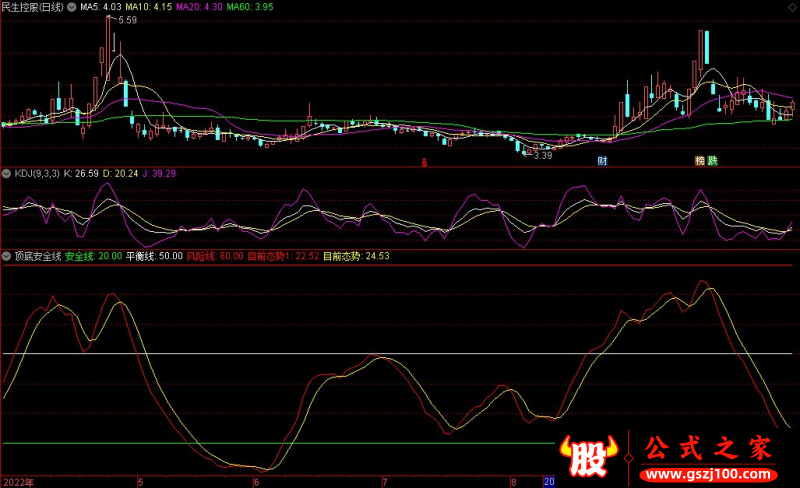
Task: Click the 2022年 label on time axis
Action: [x=17, y=481]
